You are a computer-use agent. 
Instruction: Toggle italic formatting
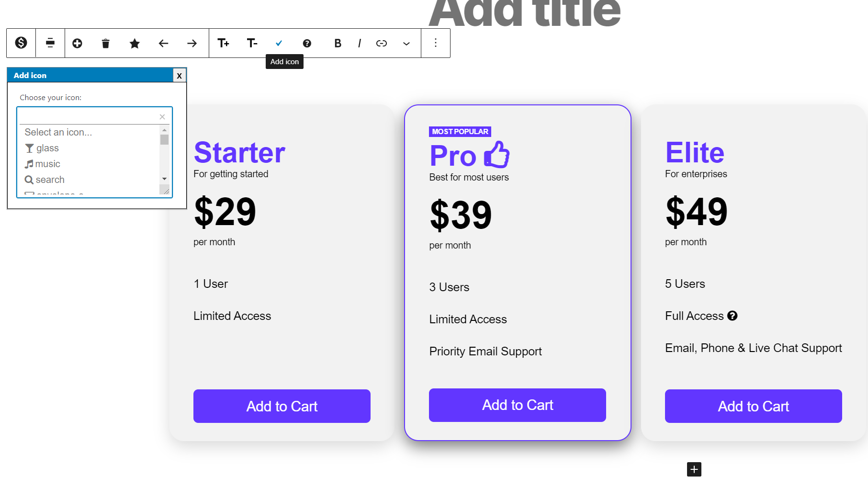(x=359, y=43)
